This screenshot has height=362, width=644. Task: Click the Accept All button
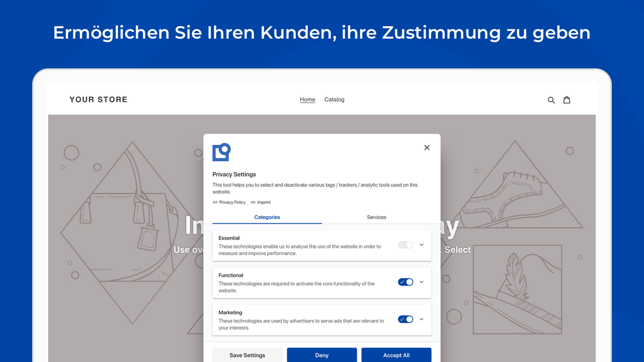tap(396, 355)
